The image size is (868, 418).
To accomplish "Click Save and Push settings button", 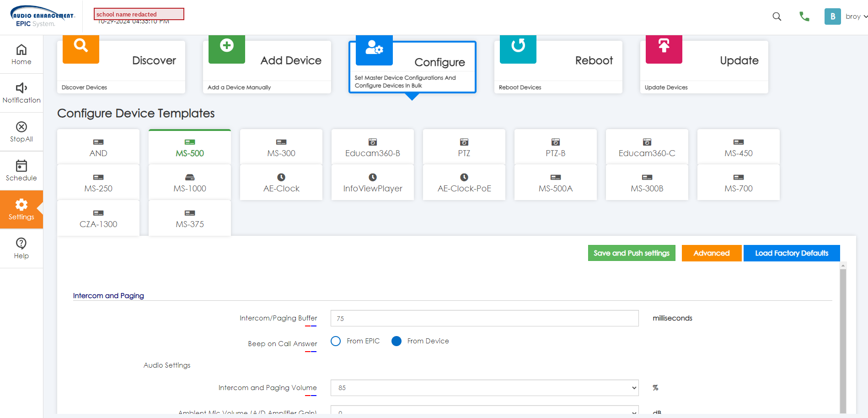I will (x=632, y=253).
